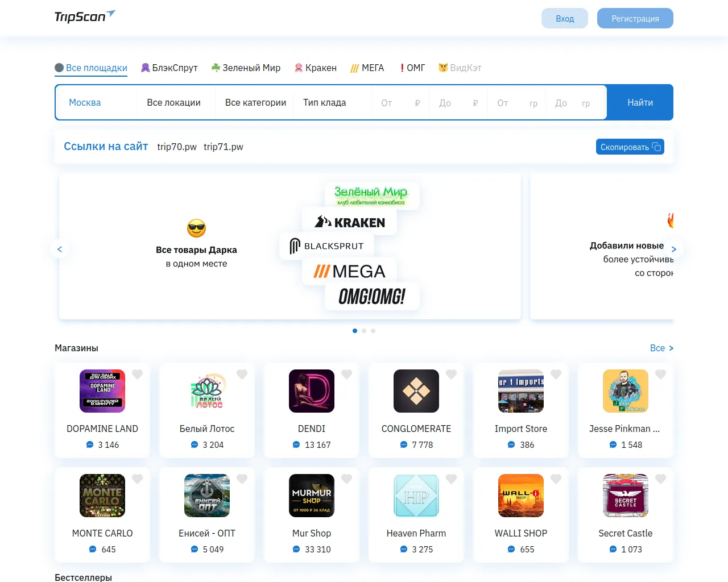Open the Зеленый Мир tab
This screenshot has height=582, width=728.
point(246,68)
